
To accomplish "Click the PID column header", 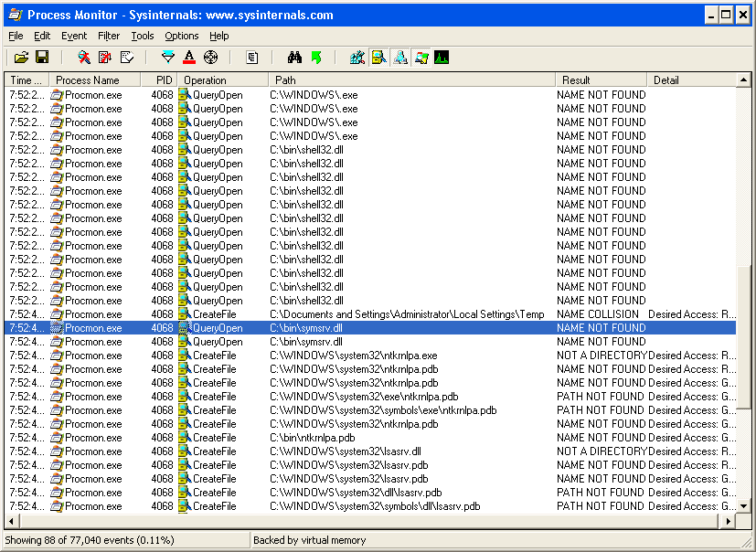I will coord(159,80).
